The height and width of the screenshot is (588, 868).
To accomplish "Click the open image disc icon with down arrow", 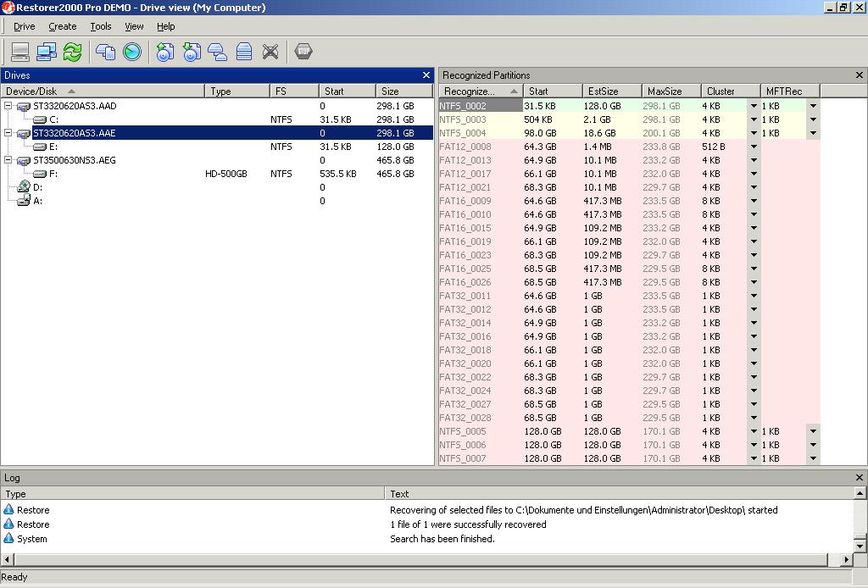I will (x=192, y=52).
